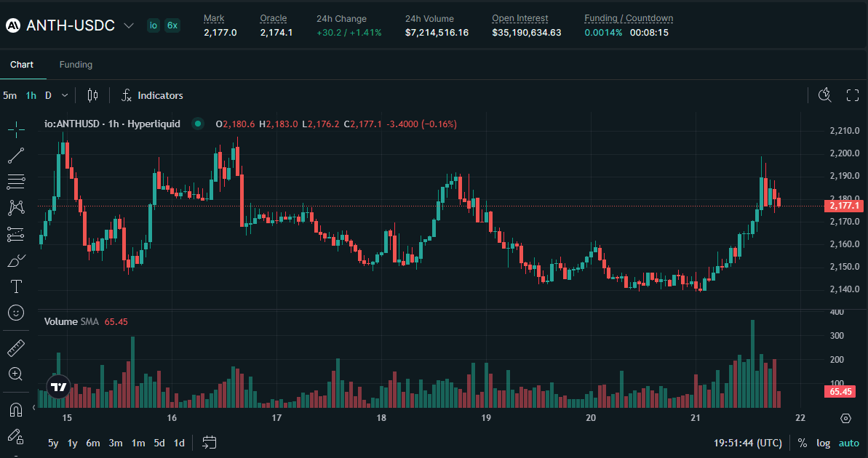The image size is (868, 458).
Task: Select the crosshair cursor tool
Action: (16, 130)
